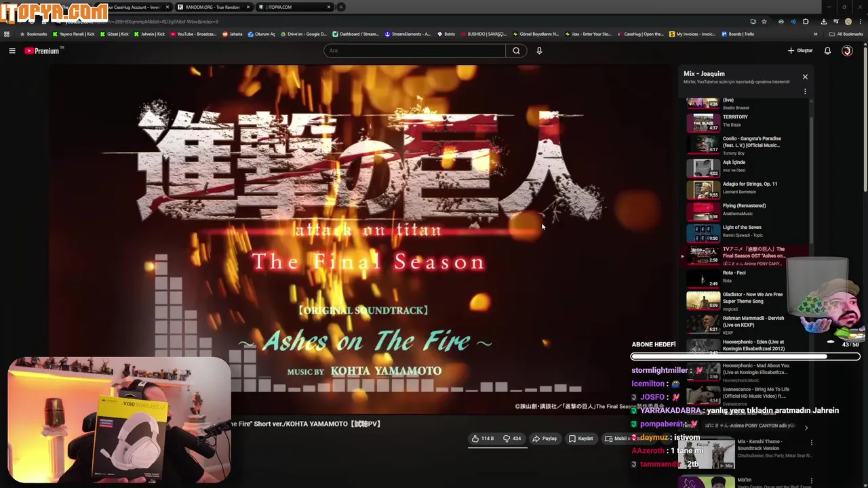This screenshot has height=488, width=868.
Task: Open the Bookmarks folder in the bookmarks bar
Action: tap(33, 34)
